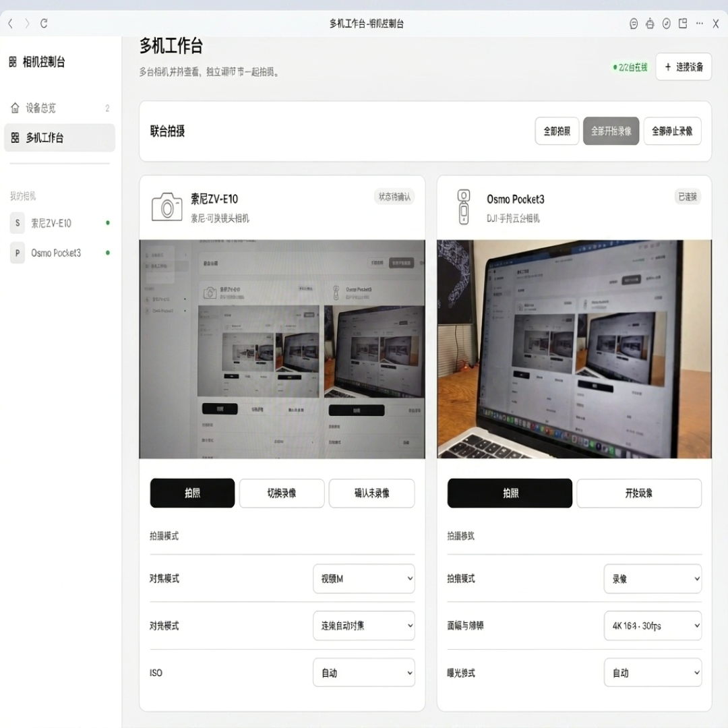Click the P avatar for Osmo Pocket3
The height and width of the screenshot is (728, 728).
coord(17,253)
